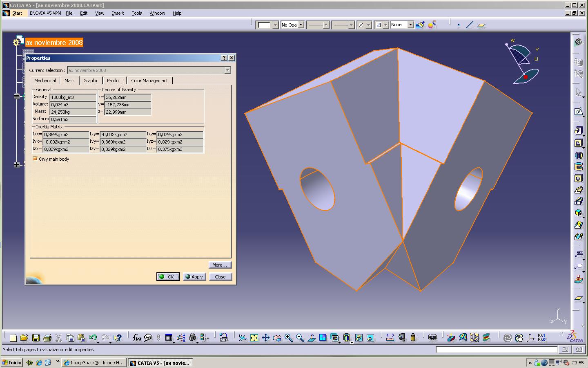Image resolution: width=588 pixels, height=368 pixels.
Task: Click the Zoom In magnifier icon
Action: [x=288, y=338]
